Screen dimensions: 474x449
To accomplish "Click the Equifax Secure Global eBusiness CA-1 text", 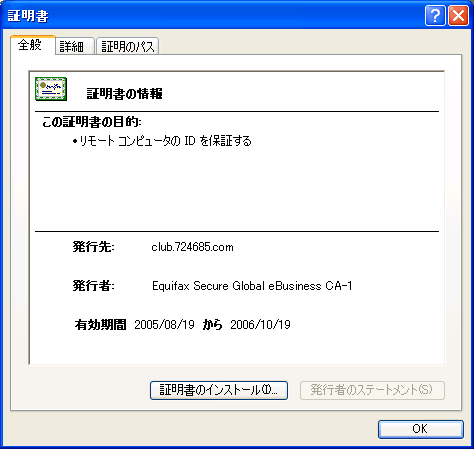I will pyautogui.click(x=252, y=286).
